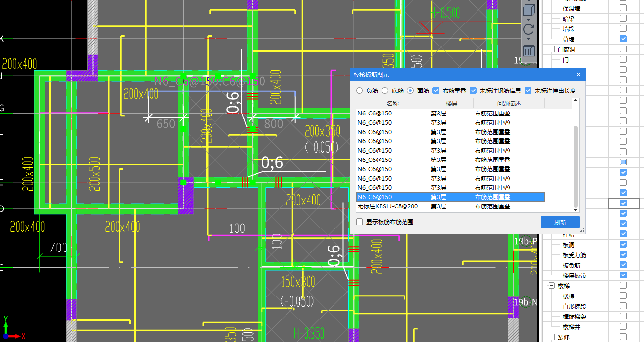This screenshot has height=342, width=644.
Task: Select the 面筋 radio button
Action: 410,91
